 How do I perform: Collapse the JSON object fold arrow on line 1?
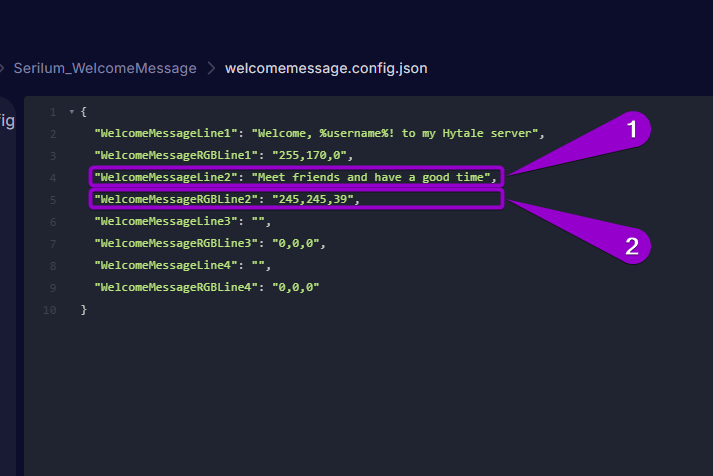tap(71, 111)
